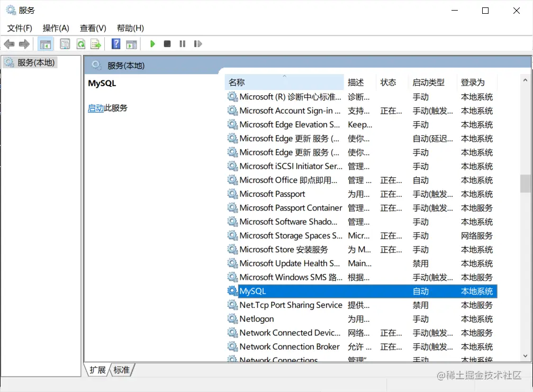Click 自动 startup type in MySQL row
Screen dimensions: 533x392
[x=420, y=291]
